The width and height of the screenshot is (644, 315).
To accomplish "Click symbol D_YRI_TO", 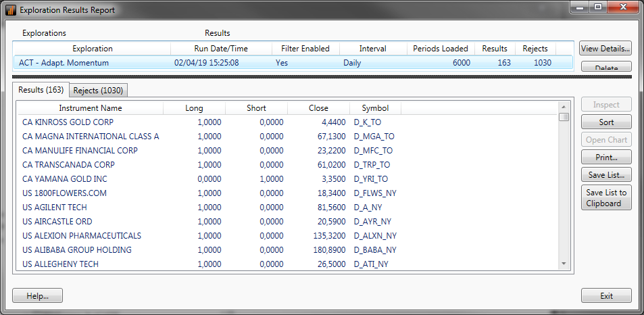I will (x=371, y=179).
